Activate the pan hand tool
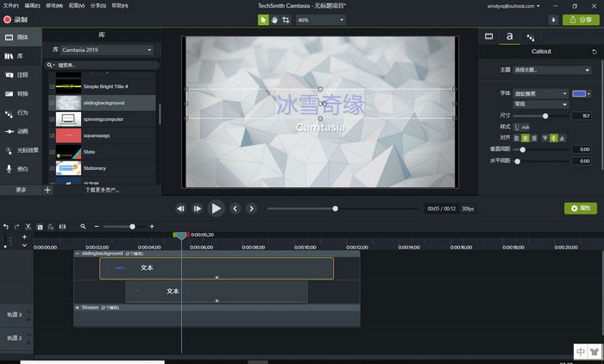 coord(274,20)
